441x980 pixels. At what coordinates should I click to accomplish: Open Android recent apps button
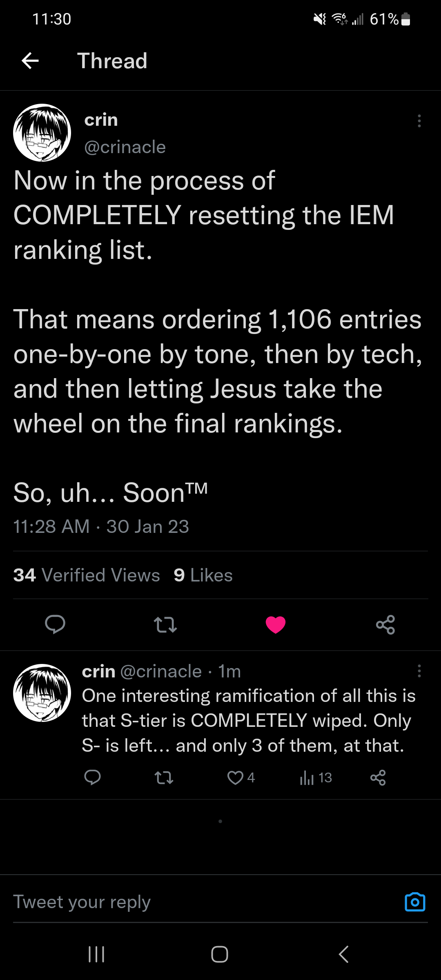click(97, 954)
